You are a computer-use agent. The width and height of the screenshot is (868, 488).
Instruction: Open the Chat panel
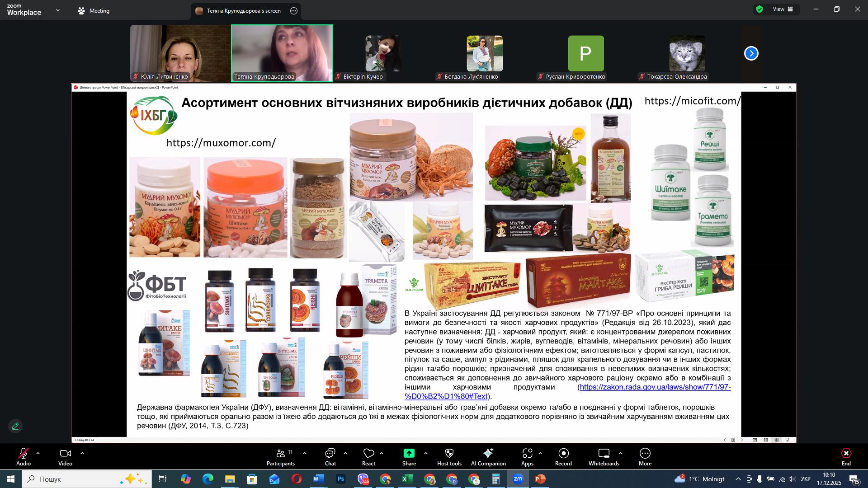pos(330,456)
